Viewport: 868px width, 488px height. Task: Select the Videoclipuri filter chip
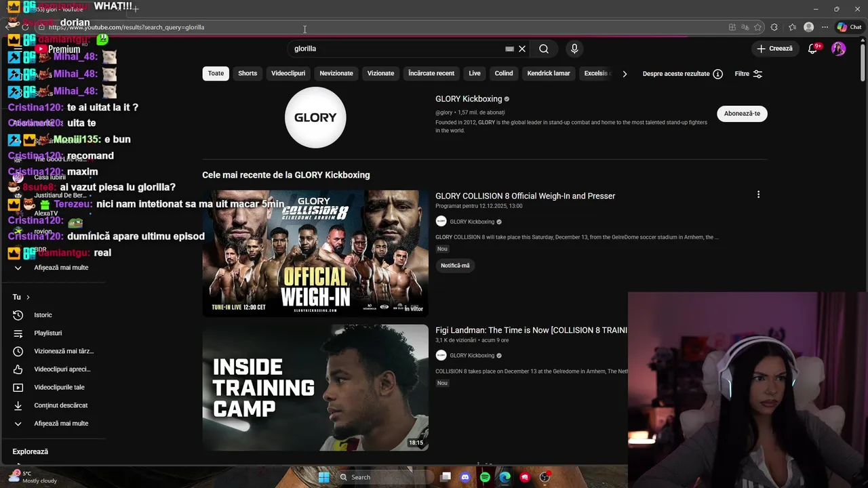pyautogui.click(x=288, y=73)
